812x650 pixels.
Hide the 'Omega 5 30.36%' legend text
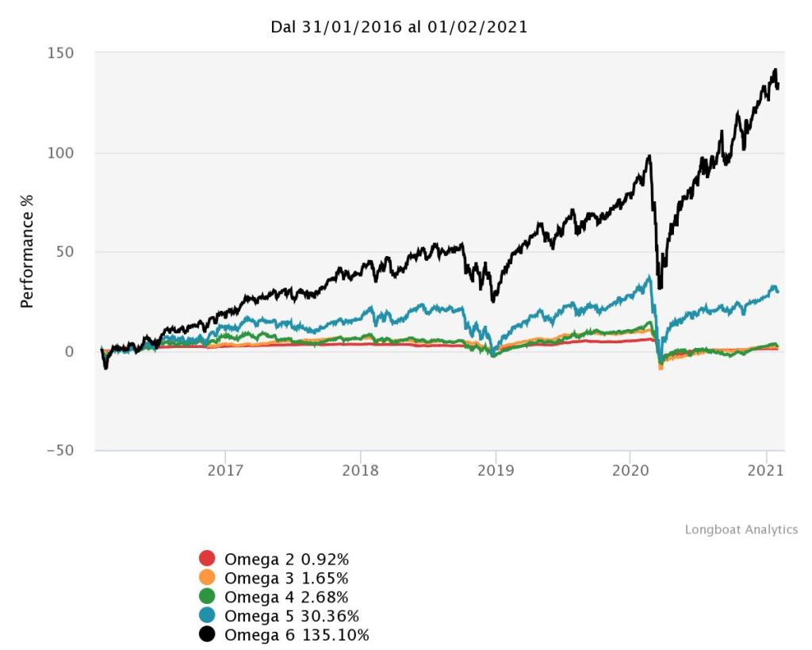[291, 616]
